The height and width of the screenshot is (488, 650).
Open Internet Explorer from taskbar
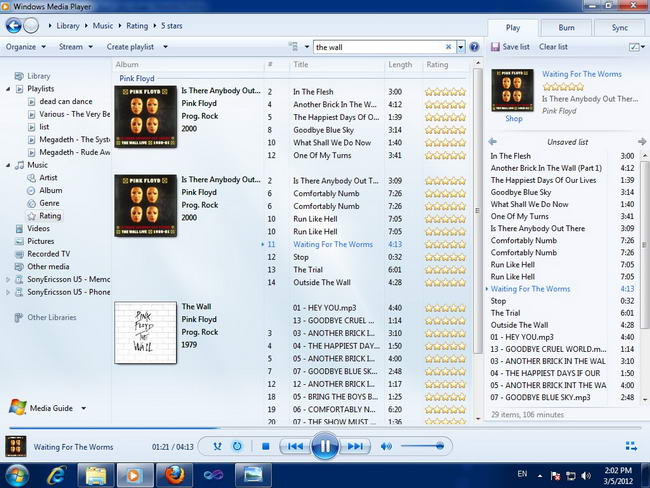56,475
